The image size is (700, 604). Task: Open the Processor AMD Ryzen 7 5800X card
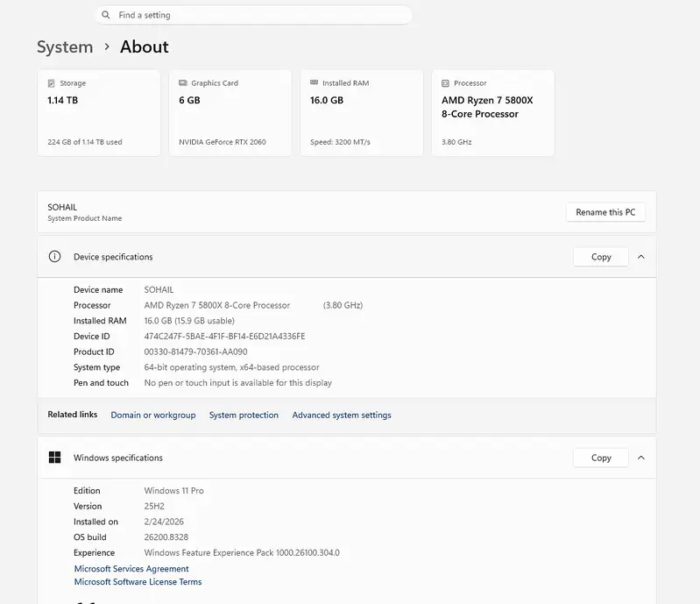tap(493, 112)
